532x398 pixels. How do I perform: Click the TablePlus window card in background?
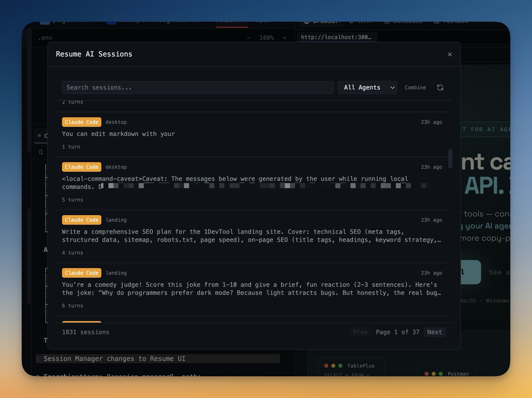[351, 367]
